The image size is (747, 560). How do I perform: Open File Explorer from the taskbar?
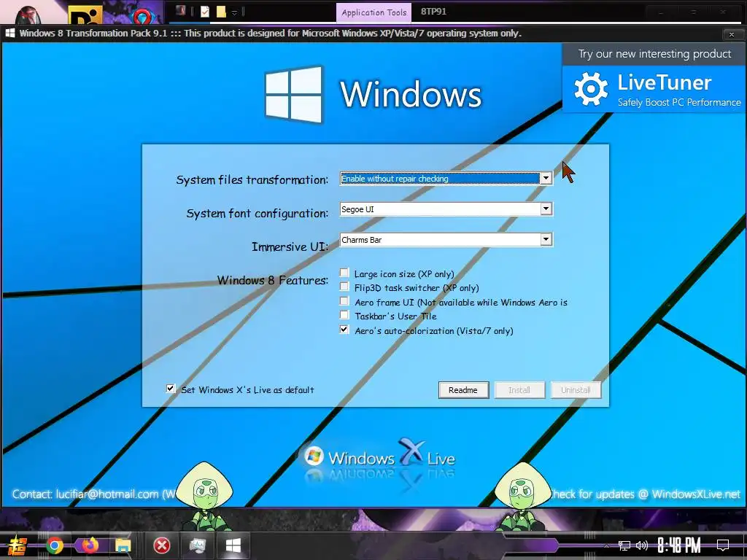point(123,545)
